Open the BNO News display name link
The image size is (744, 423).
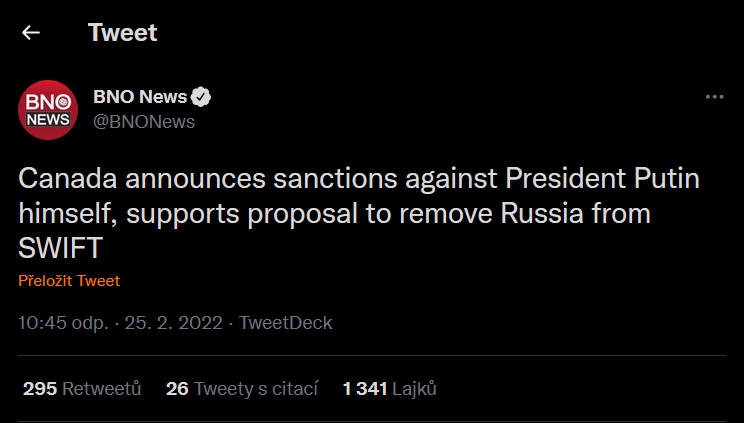click(x=140, y=97)
